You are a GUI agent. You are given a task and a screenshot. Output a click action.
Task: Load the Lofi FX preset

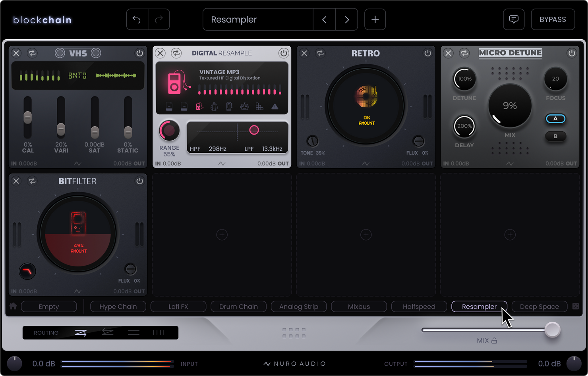178,307
